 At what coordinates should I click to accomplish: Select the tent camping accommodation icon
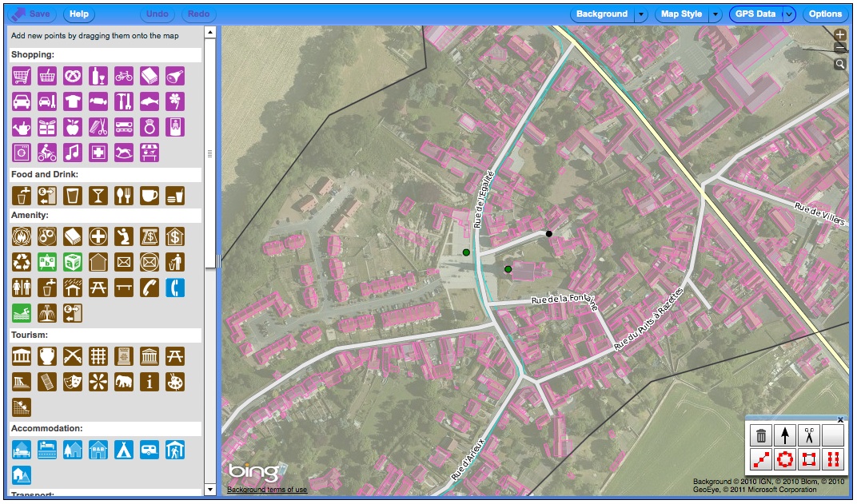[x=124, y=450]
